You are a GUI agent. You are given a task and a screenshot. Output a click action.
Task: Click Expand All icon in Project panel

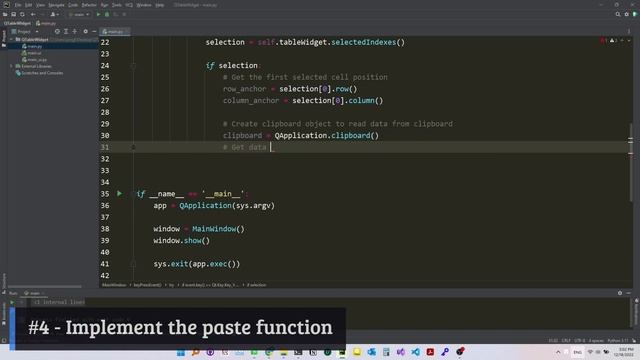(66, 31)
